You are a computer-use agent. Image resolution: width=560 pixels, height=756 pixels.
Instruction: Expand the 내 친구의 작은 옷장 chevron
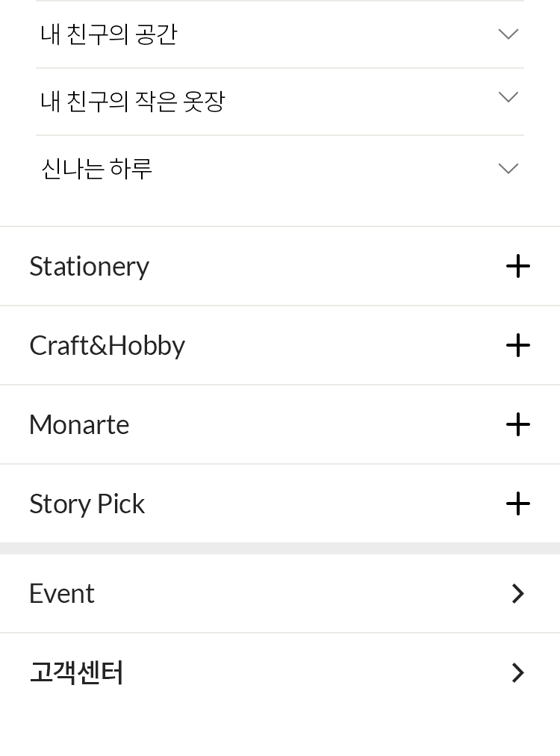pyautogui.click(x=508, y=98)
